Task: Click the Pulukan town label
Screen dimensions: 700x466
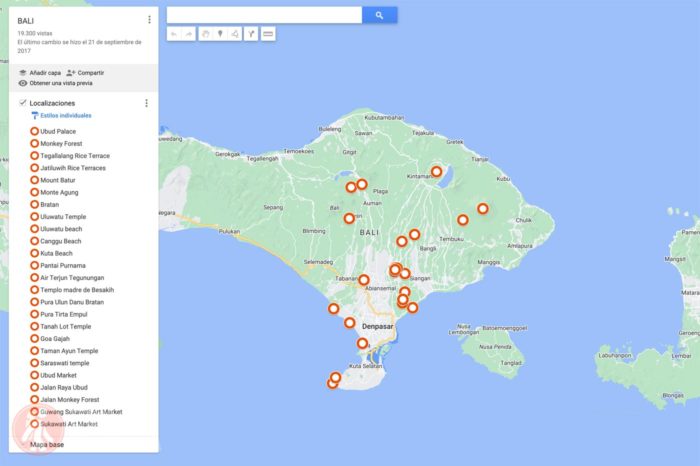Action: pos(229,232)
